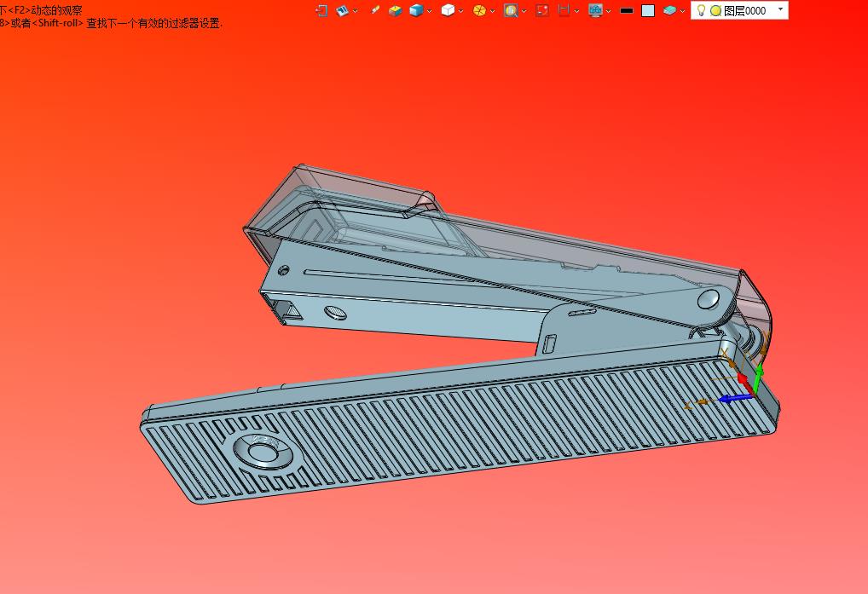The width and height of the screenshot is (868, 594).
Task: Expand the measure icon dropdown arrow
Action: [577, 10]
